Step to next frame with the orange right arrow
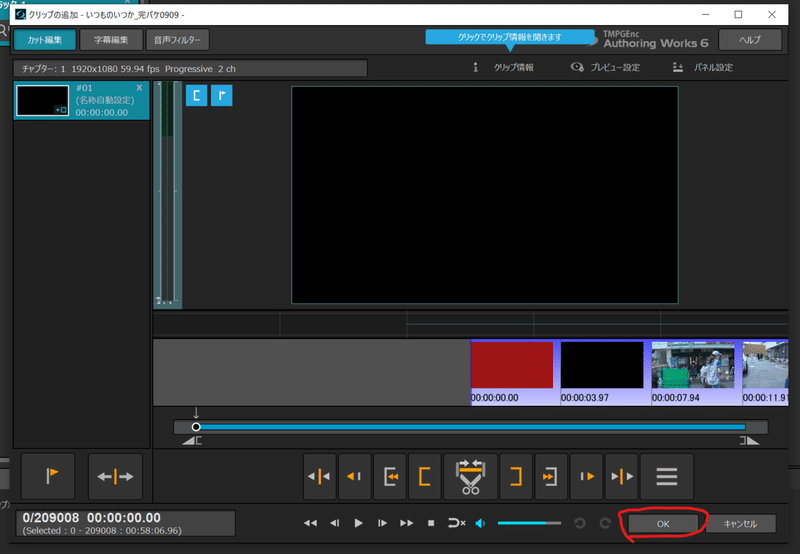This screenshot has width=800, height=554. tap(586, 476)
